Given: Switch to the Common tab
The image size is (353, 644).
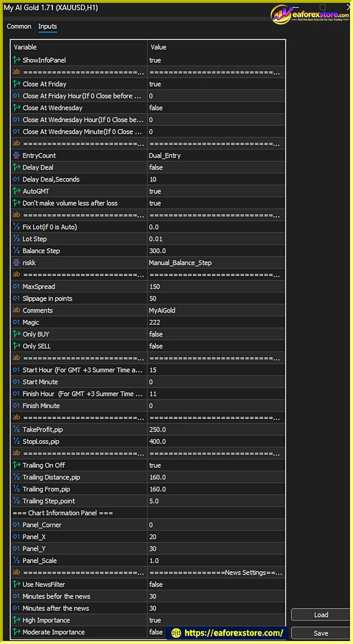Looking at the screenshot, I should 19,26.
